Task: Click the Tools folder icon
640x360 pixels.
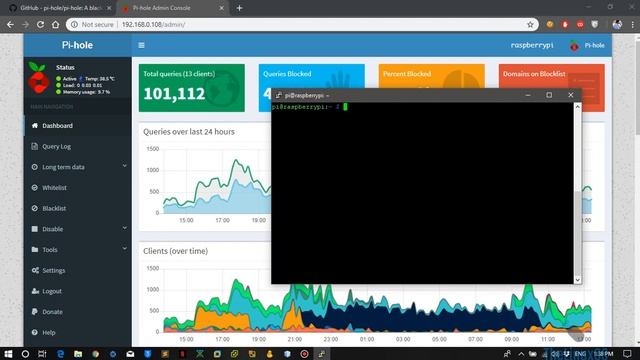Action: pyautogui.click(x=35, y=249)
